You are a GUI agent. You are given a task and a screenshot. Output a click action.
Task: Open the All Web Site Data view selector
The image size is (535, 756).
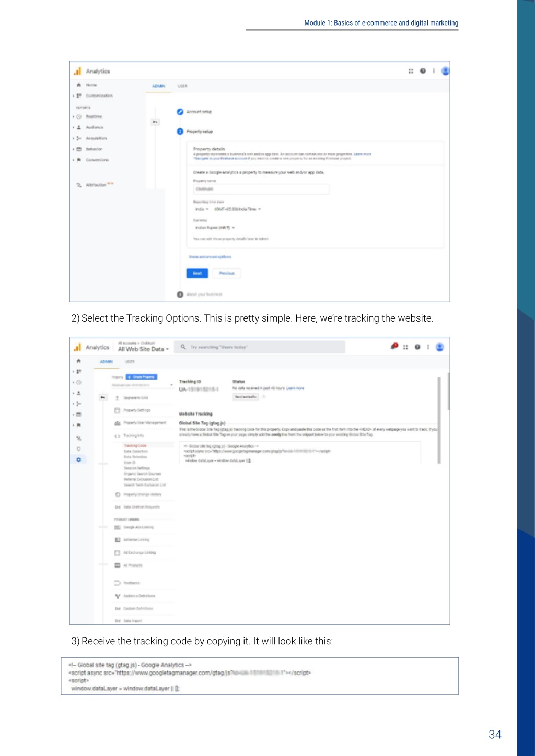(x=144, y=349)
